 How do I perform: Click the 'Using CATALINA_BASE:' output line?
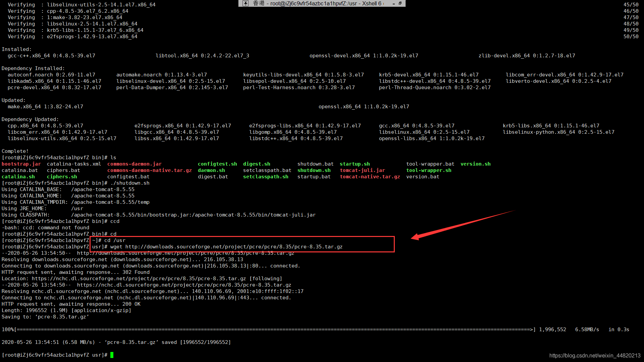(x=68, y=189)
